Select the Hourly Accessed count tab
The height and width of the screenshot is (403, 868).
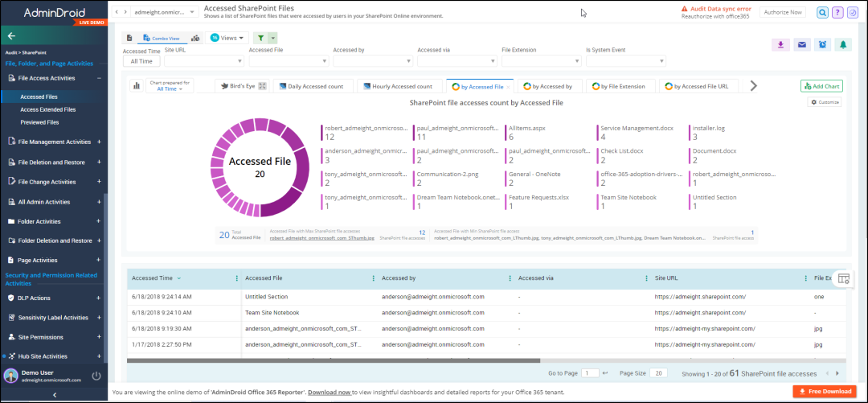398,87
